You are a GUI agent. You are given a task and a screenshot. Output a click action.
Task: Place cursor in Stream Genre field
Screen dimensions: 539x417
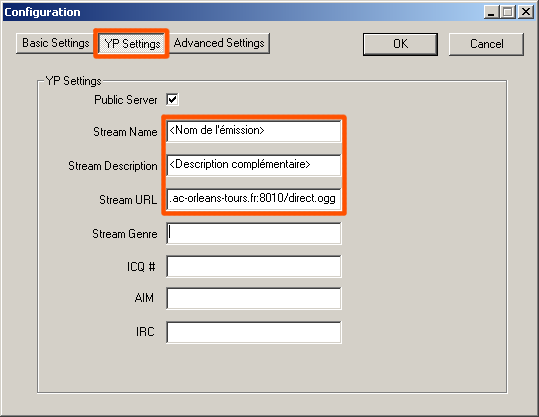[254, 233]
